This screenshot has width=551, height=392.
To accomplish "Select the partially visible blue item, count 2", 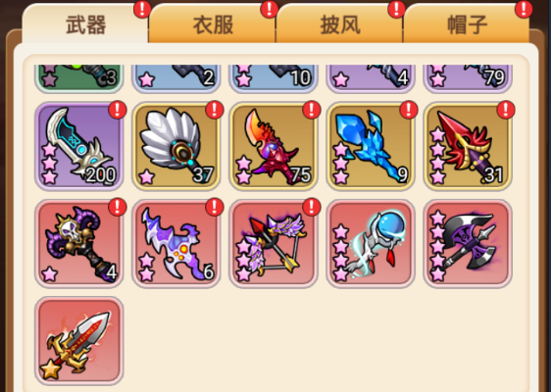I will pos(176,78).
